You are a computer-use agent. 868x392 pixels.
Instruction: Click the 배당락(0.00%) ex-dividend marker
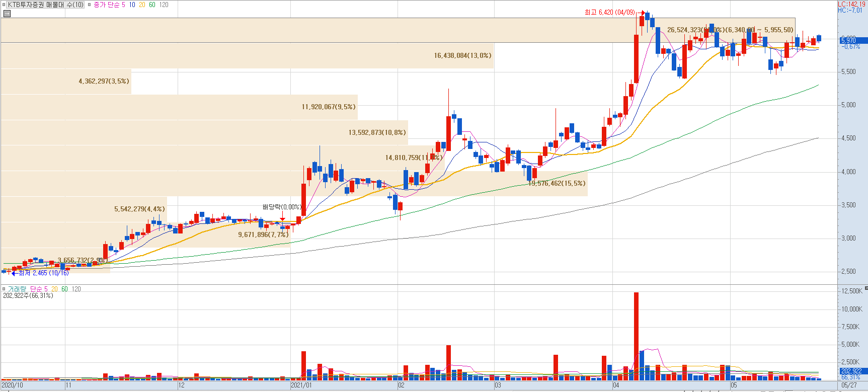(282, 207)
